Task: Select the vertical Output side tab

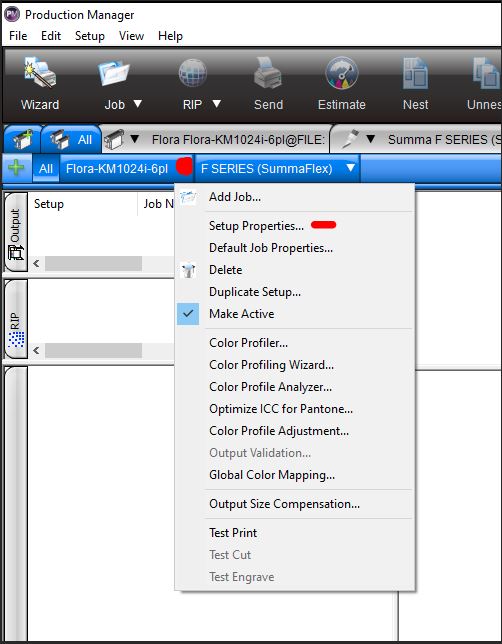Action: point(16,232)
